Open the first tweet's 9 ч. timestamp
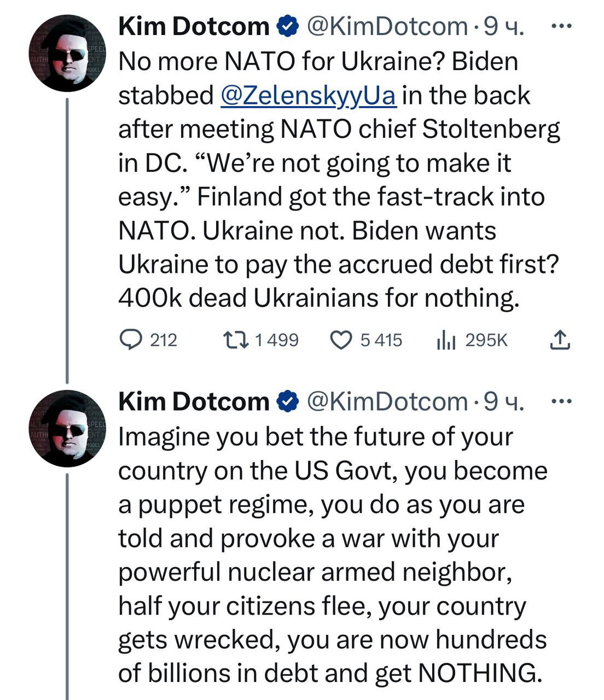The height and width of the screenshot is (700, 604). (504, 27)
